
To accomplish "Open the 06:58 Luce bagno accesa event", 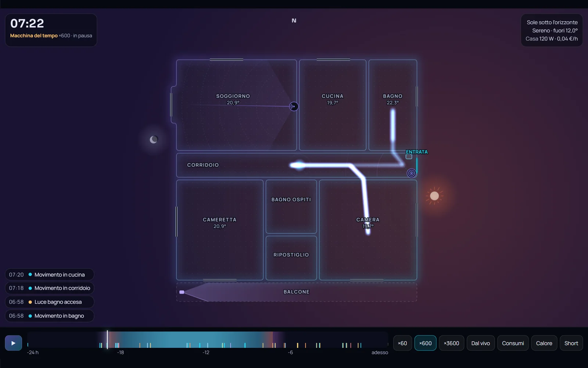I will pyautogui.click(x=49, y=302).
